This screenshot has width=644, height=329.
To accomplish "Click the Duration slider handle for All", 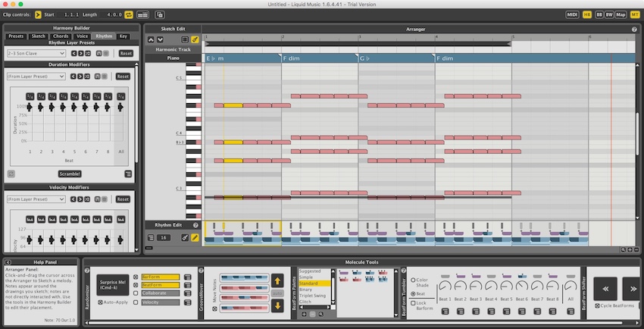I will 120,107.
